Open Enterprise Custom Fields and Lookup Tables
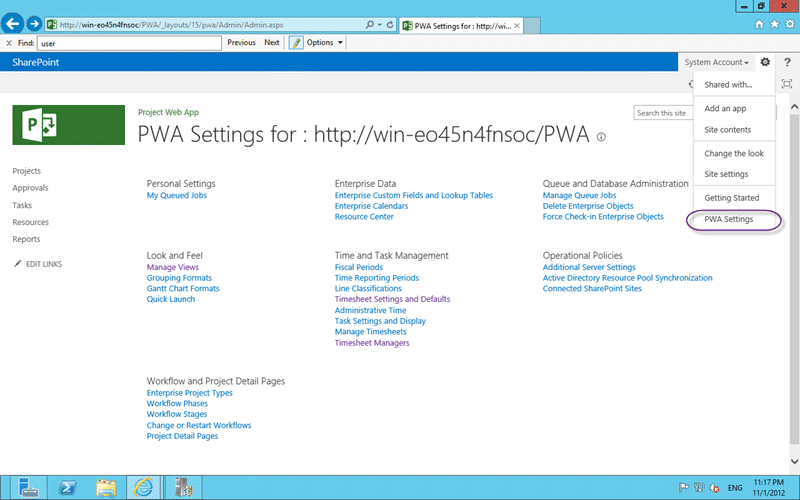800x500 pixels. [x=414, y=195]
